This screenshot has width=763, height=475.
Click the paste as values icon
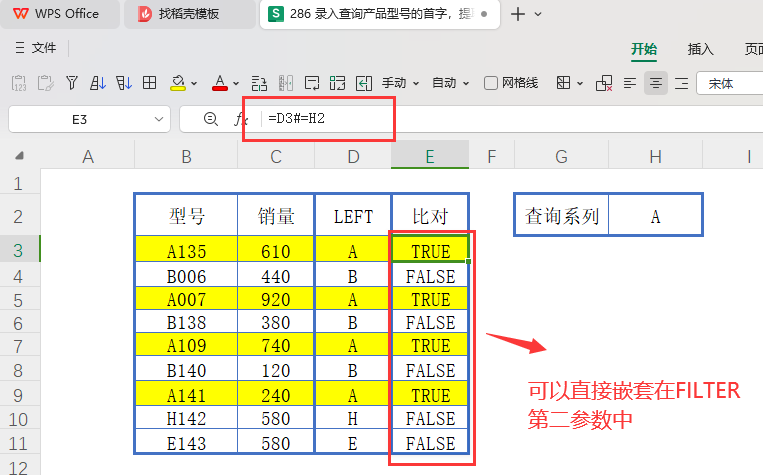pos(19,83)
